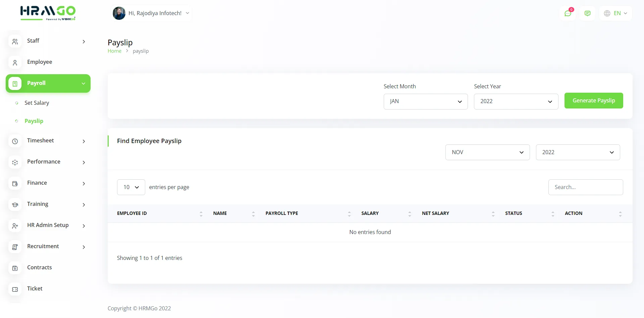The height and width of the screenshot is (318, 644).
Task: Click the Finance wallet icon
Action: (15, 184)
